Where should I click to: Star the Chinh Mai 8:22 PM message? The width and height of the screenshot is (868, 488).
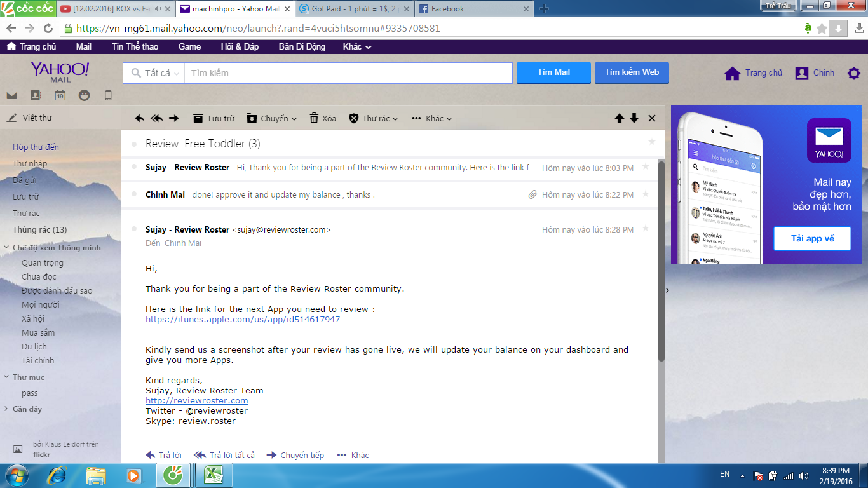coord(646,194)
